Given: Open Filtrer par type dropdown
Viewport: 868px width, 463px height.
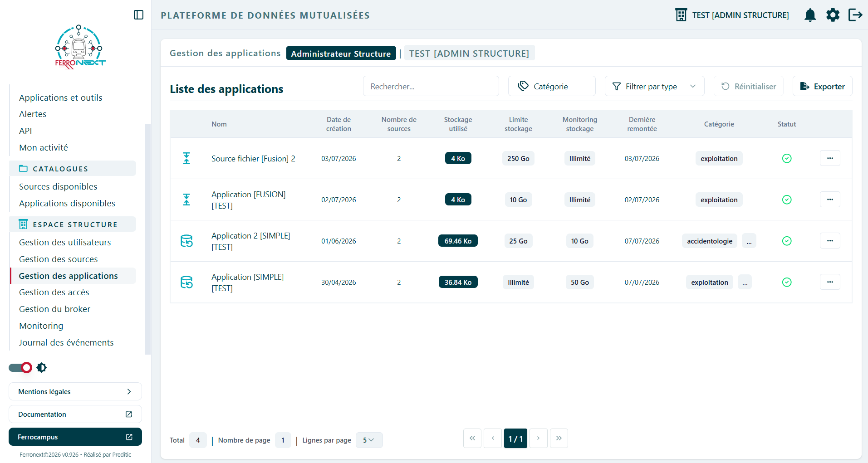Looking at the screenshot, I should tap(654, 86).
